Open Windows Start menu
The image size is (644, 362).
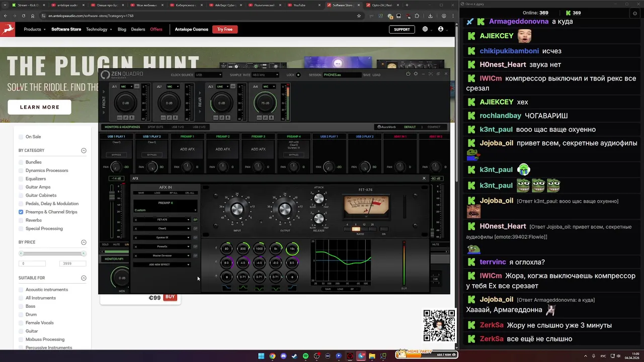(261, 356)
